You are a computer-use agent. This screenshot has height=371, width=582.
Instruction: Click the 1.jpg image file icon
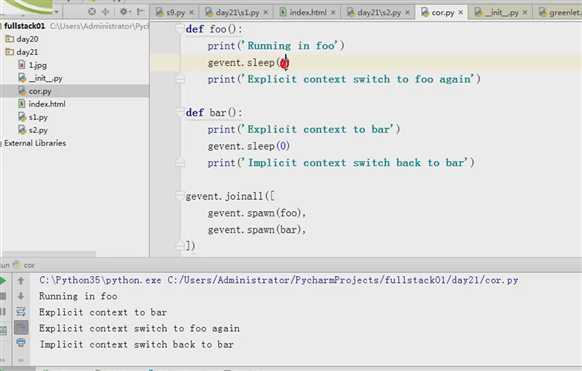click(22, 65)
